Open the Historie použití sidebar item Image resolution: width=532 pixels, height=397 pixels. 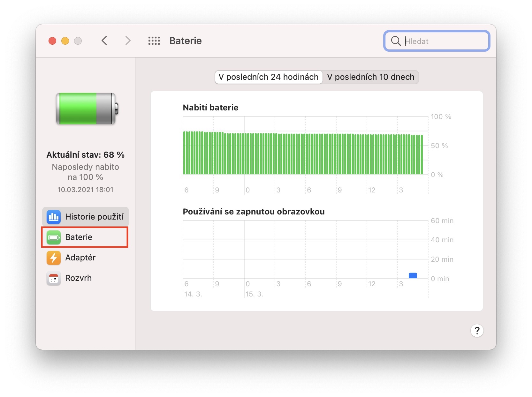pos(85,217)
